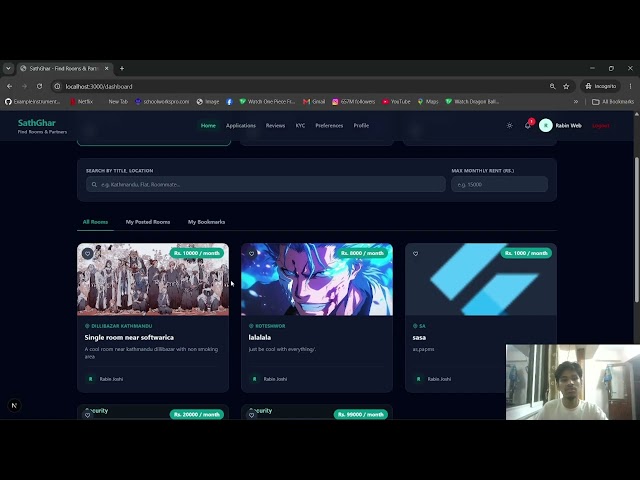The image size is (640, 480).
Task: Open the Maps bookmark
Action: coord(428,102)
